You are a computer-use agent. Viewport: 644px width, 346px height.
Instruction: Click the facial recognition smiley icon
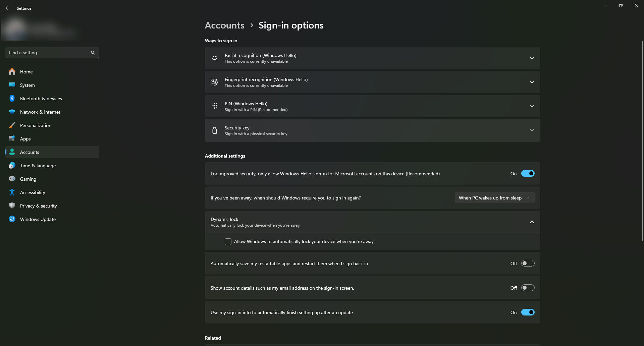(215, 58)
